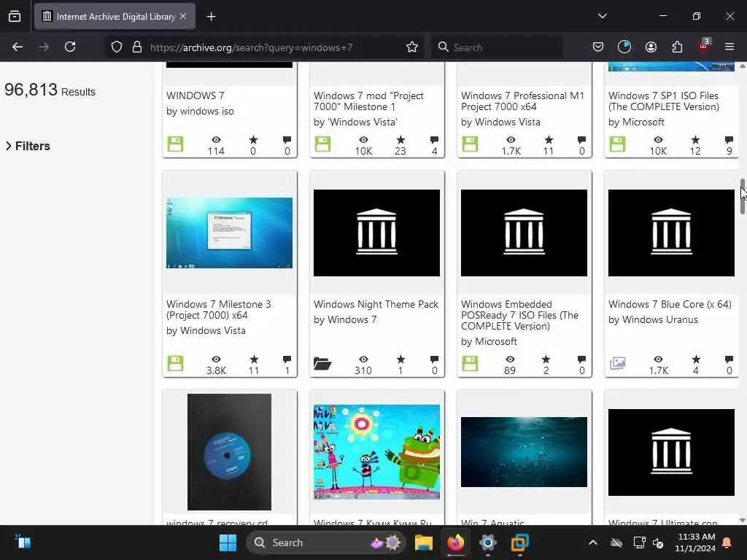Click the colorful cartoon characters thumbnail
The height and width of the screenshot is (560, 747).
(x=376, y=452)
